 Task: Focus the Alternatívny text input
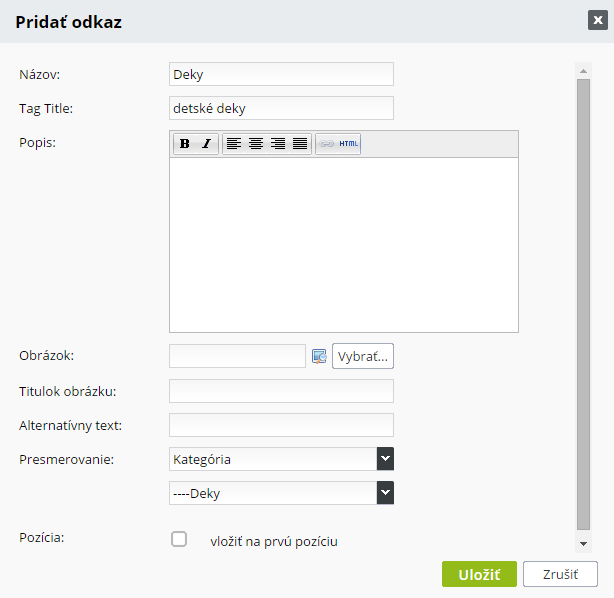tap(281, 425)
